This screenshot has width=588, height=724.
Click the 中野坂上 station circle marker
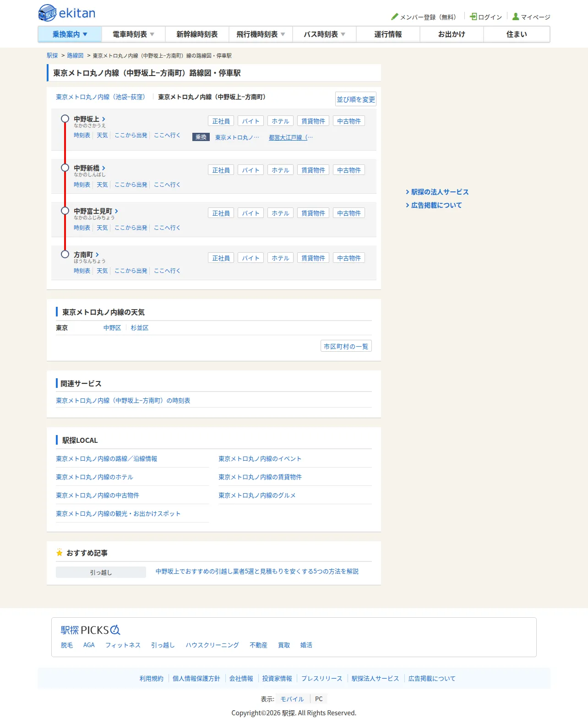(x=65, y=119)
